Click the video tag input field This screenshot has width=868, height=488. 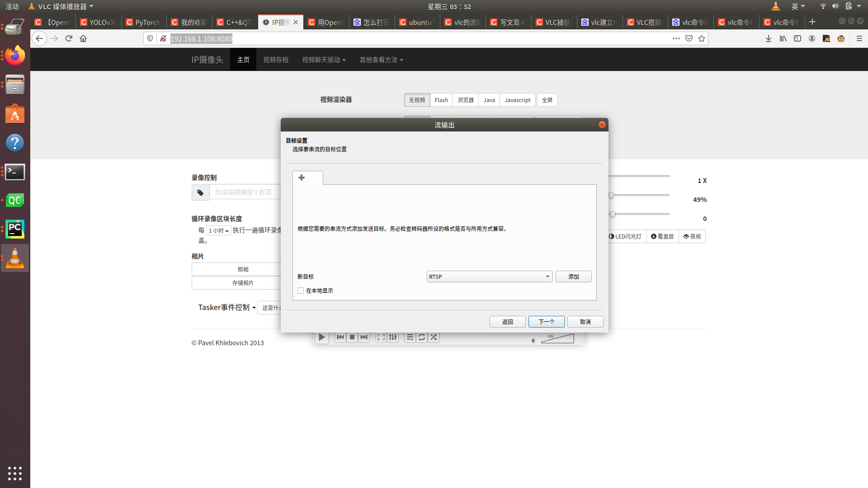tap(245, 192)
